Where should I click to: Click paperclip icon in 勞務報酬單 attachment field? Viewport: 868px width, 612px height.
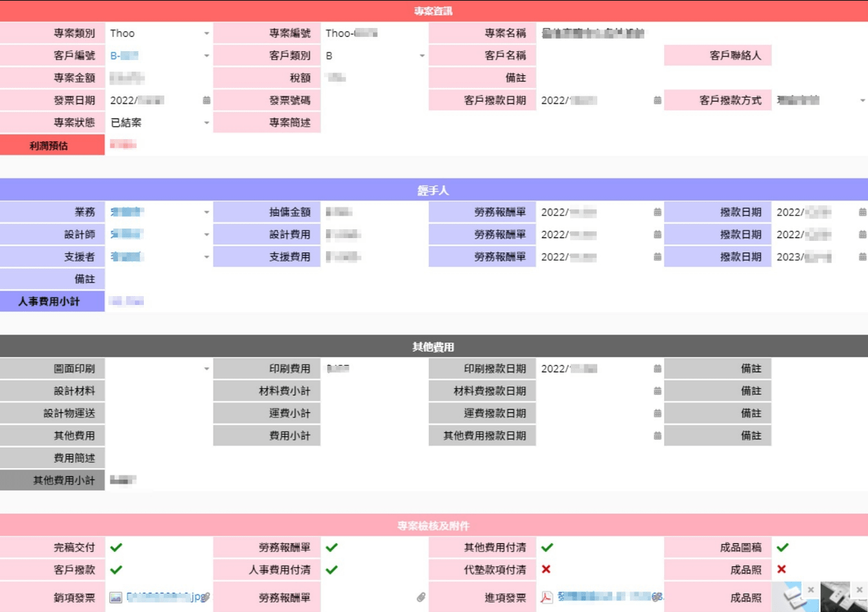[x=421, y=597]
